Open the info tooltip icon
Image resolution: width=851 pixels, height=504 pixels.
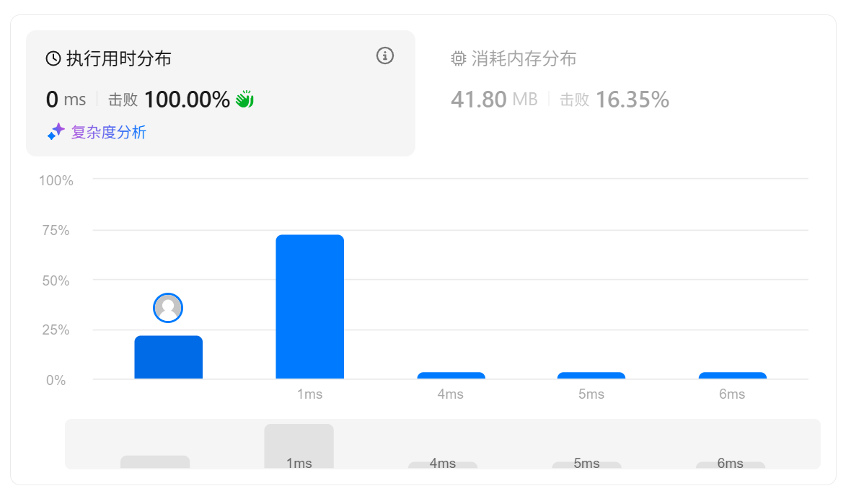[x=385, y=56]
